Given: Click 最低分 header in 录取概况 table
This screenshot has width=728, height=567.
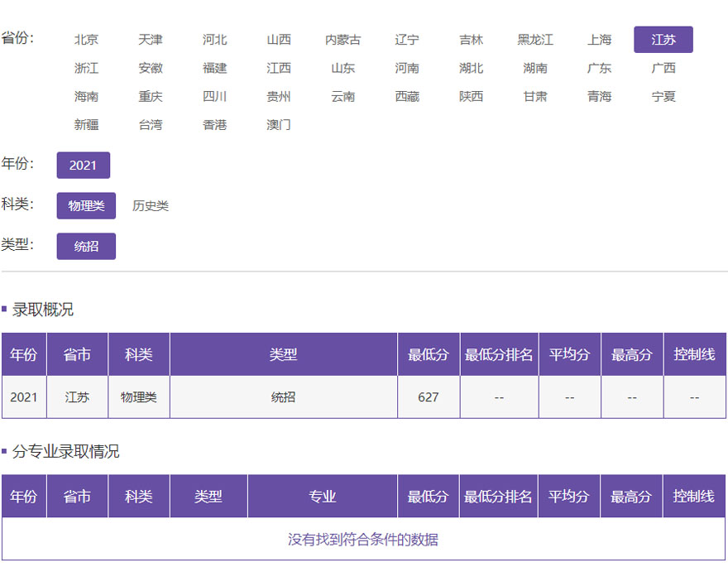Looking at the screenshot, I should pyautogui.click(x=428, y=354).
